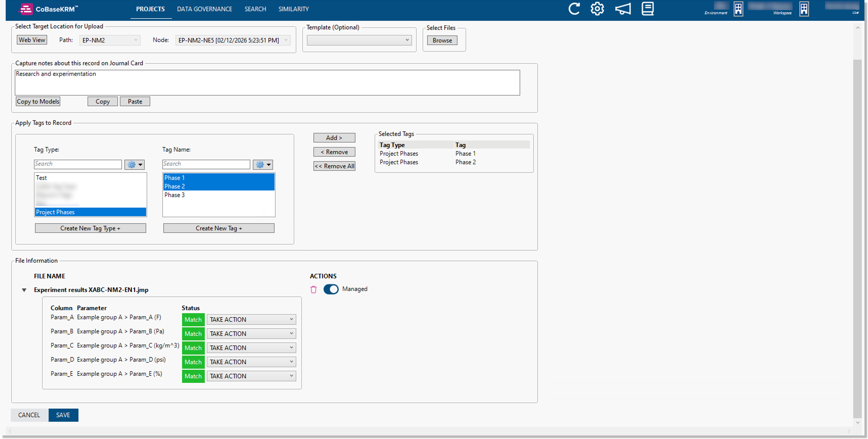
Task: Click Match status for Param_A
Action: pyautogui.click(x=193, y=319)
